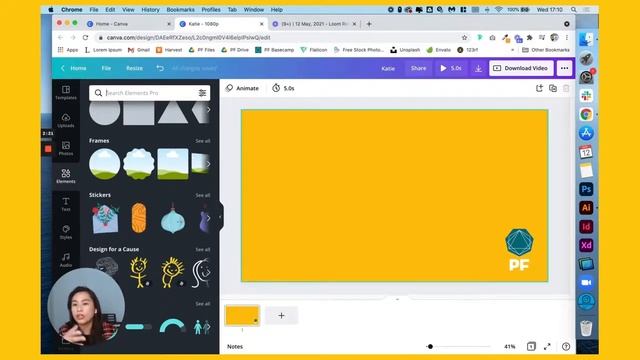Select the PF logo on canvas

click(519, 250)
